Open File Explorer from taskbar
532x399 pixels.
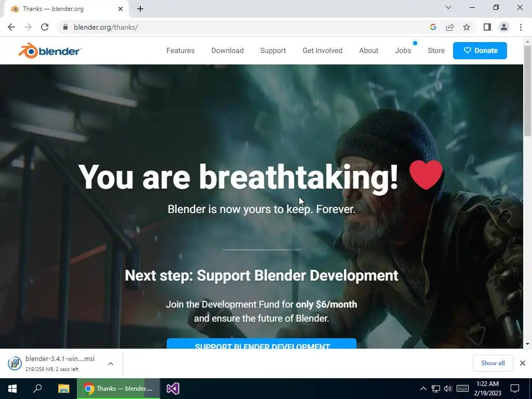coord(63,389)
